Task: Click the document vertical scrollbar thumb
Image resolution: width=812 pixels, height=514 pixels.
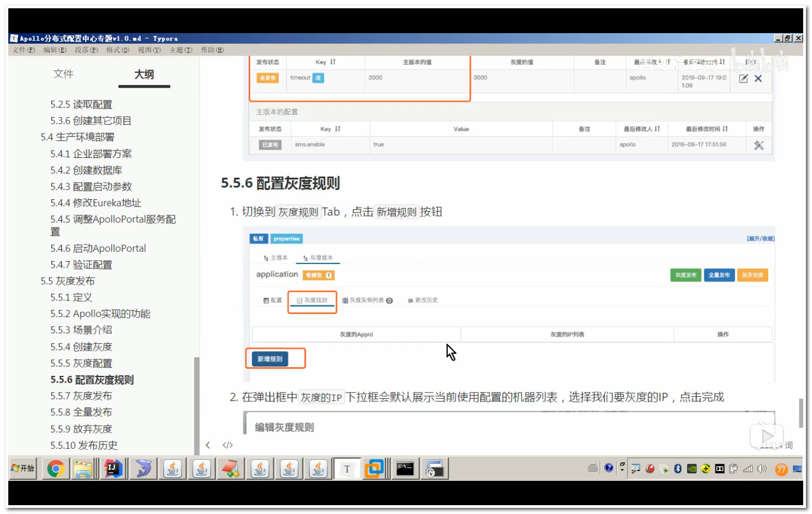Action: (x=801, y=413)
